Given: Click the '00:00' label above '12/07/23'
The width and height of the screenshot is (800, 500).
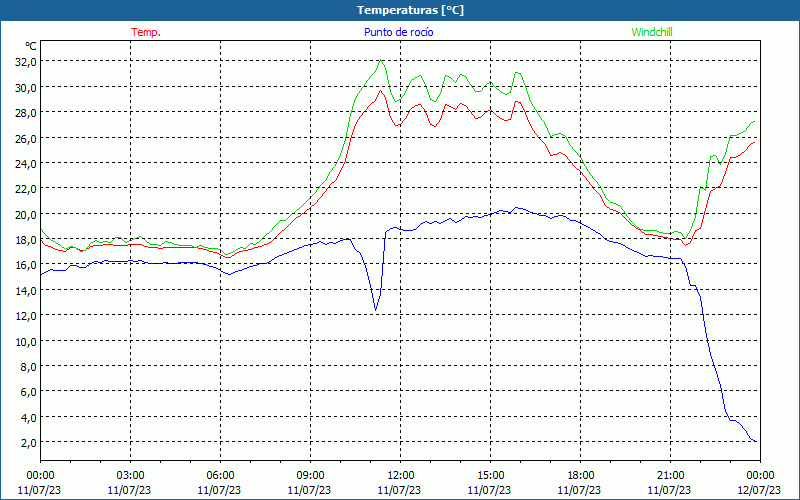Looking at the screenshot, I should pyautogui.click(x=760, y=476).
